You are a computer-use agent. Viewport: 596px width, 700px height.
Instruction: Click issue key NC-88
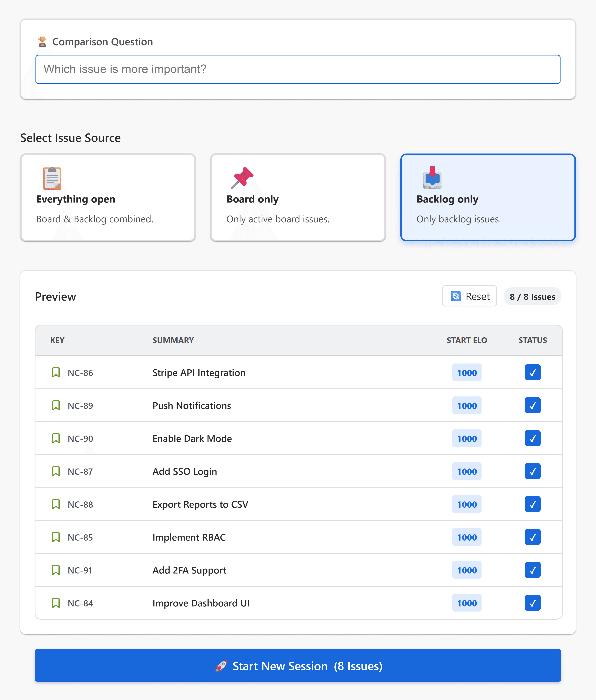(x=80, y=504)
